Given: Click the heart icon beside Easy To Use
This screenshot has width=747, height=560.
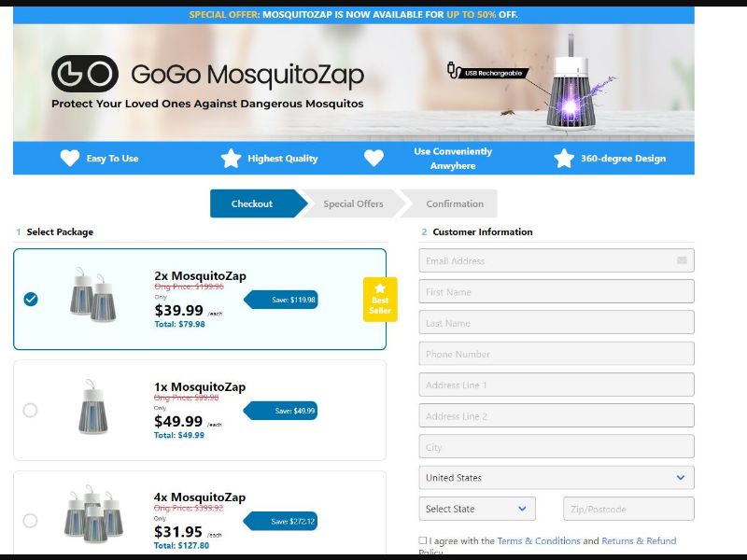Looking at the screenshot, I should click(70, 158).
